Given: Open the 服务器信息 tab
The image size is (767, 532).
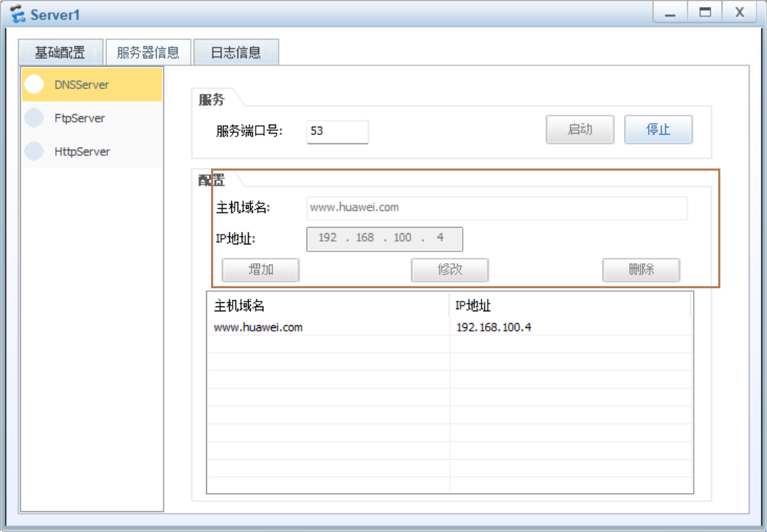Looking at the screenshot, I should click(x=148, y=52).
